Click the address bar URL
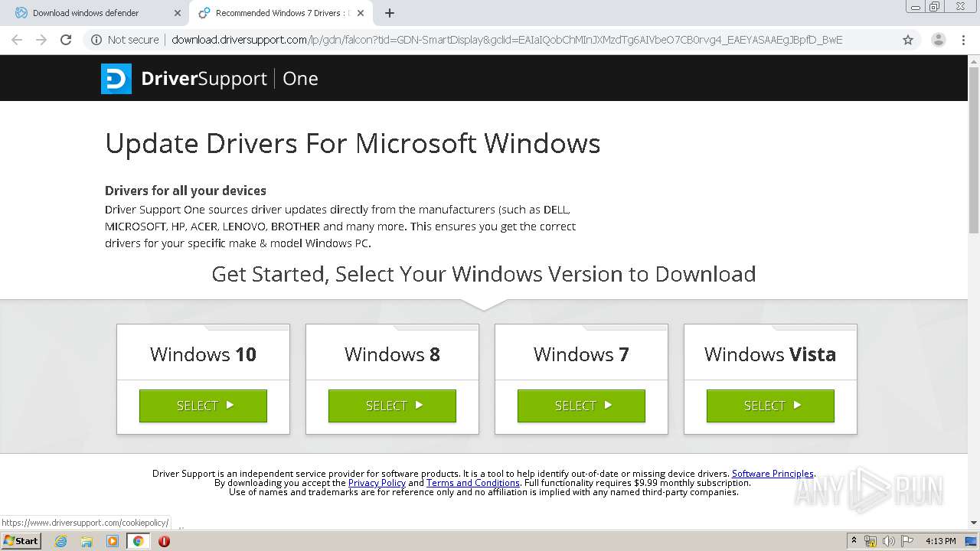Screen dimensions: 980x551 coord(507,40)
